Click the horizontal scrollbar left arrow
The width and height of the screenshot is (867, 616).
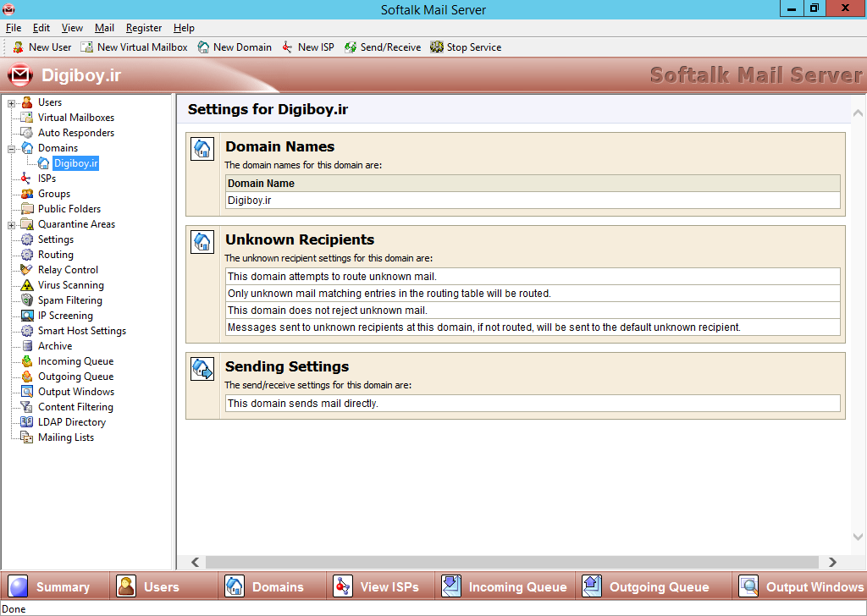pos(196,562)
